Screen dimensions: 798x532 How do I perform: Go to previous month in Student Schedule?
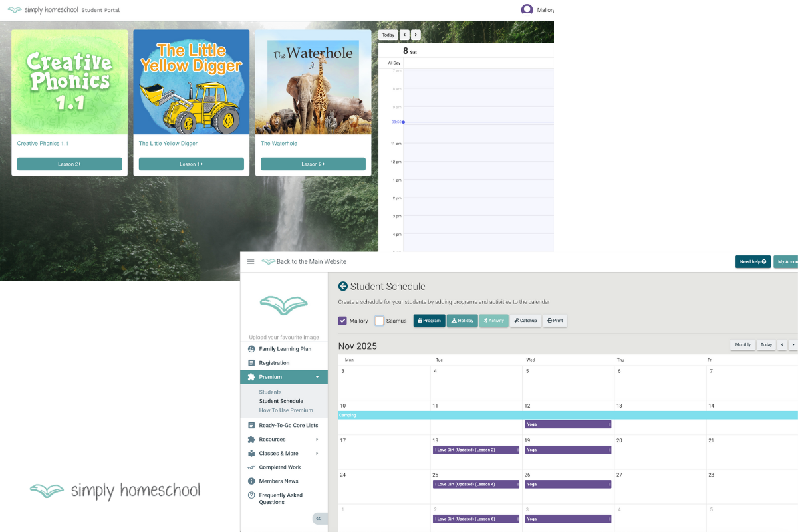coord(782,345)
